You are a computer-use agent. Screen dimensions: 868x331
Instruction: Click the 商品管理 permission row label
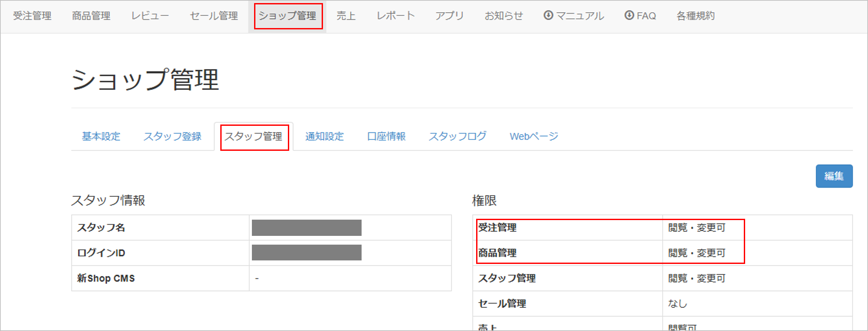497,253
